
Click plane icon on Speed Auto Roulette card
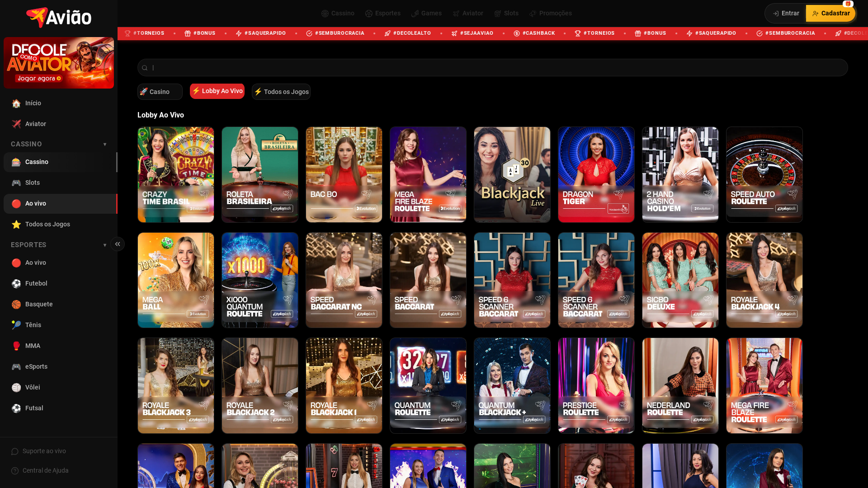coord(793,195)
